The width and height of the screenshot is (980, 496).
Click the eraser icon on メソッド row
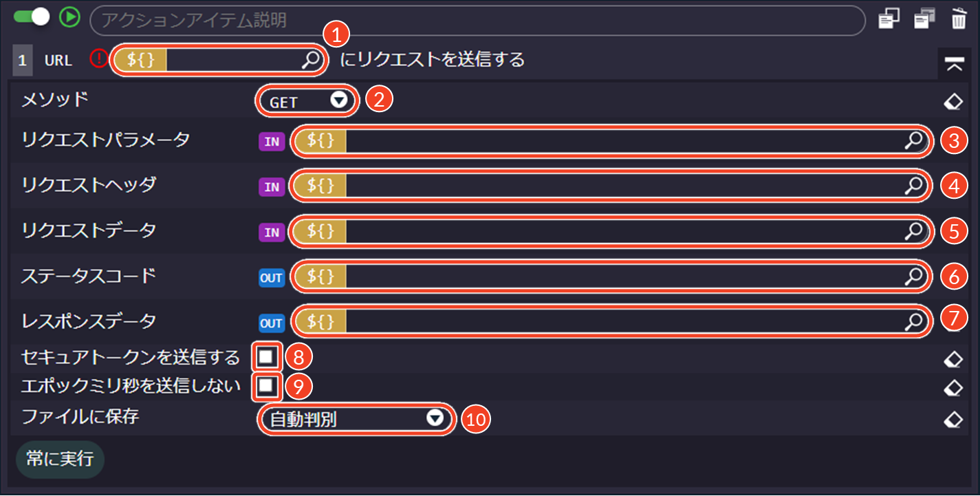coord(953,102)
